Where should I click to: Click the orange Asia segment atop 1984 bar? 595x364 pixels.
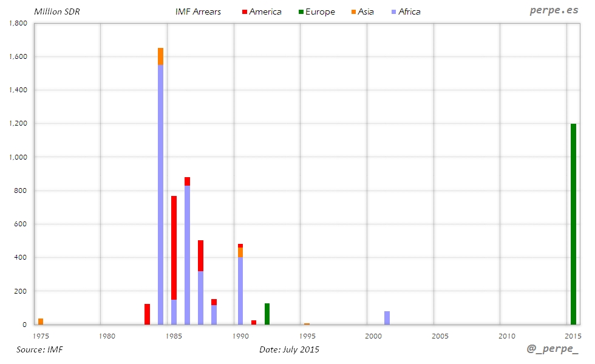(160, 56)
